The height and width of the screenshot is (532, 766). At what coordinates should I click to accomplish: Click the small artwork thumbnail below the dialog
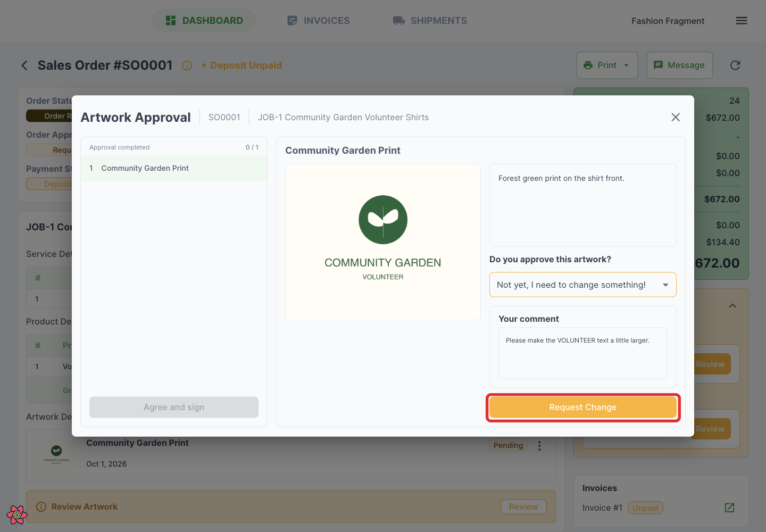(x=56, y=454)
